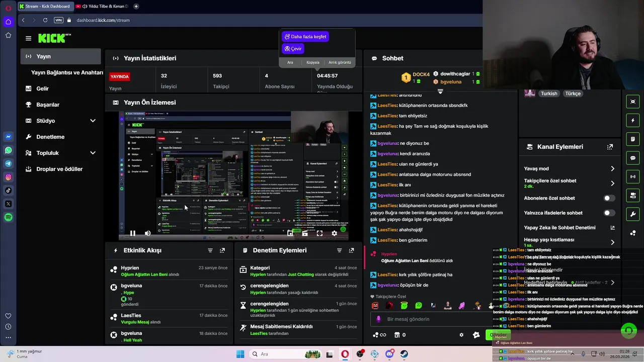This screenshot has width=644, height=362.
Task: Open WhatsApp in the Opera sidebar
Action: (9, 150)
